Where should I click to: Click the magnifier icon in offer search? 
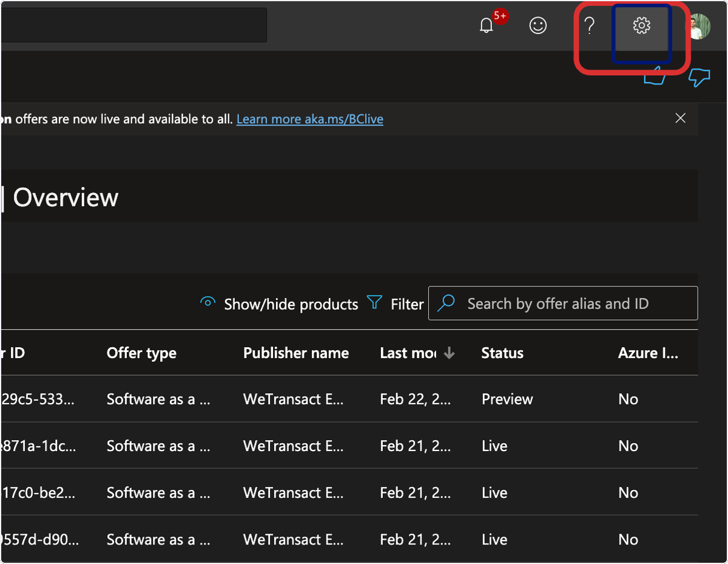point(447,303)
